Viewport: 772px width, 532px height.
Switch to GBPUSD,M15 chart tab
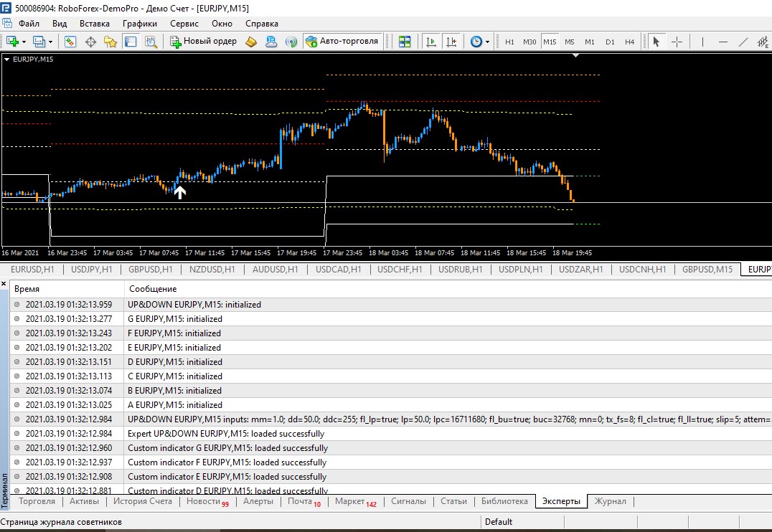[x=707, y=269]
